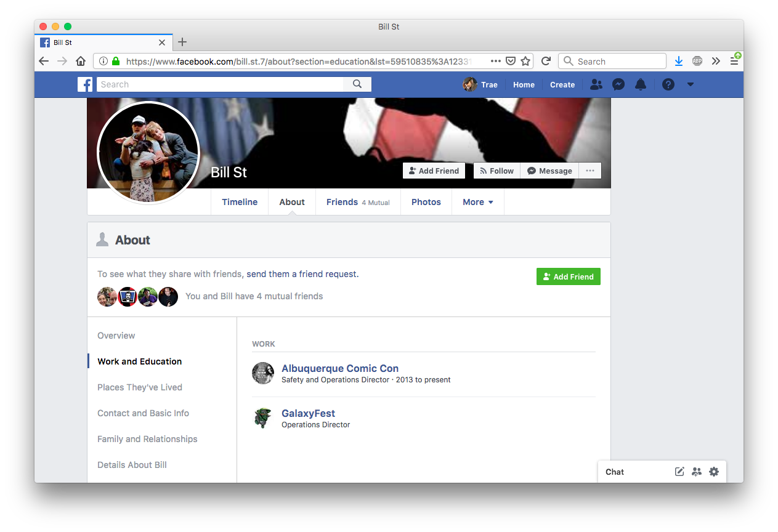This screenshot has width=778, height=532.
Task: Click the green Add Friend button
Action: [568, 276]
